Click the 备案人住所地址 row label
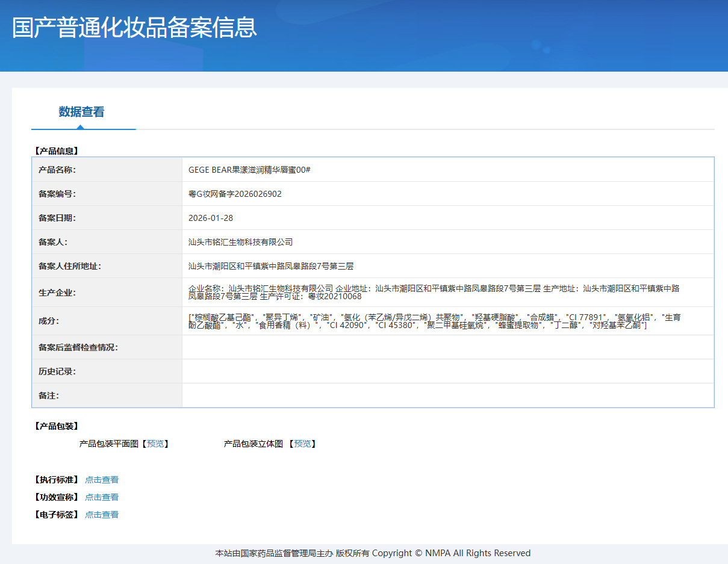Screen dimensions: 728x564 tap(70, 266)
